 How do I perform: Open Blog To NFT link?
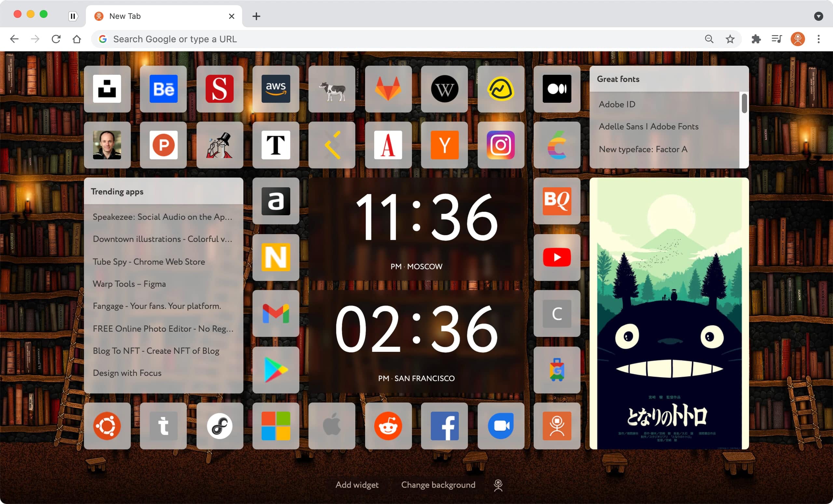156,351
